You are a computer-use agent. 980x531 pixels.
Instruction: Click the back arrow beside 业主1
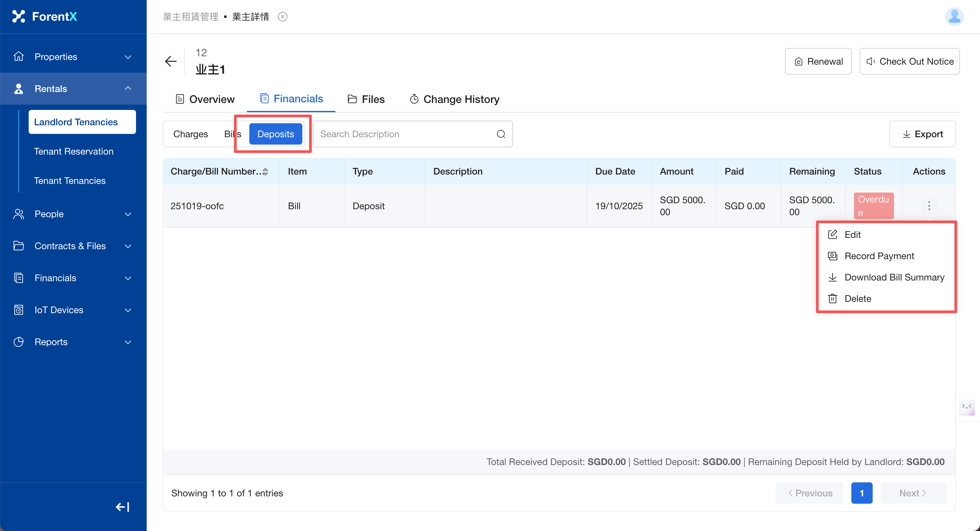click(x=170, y=61)
